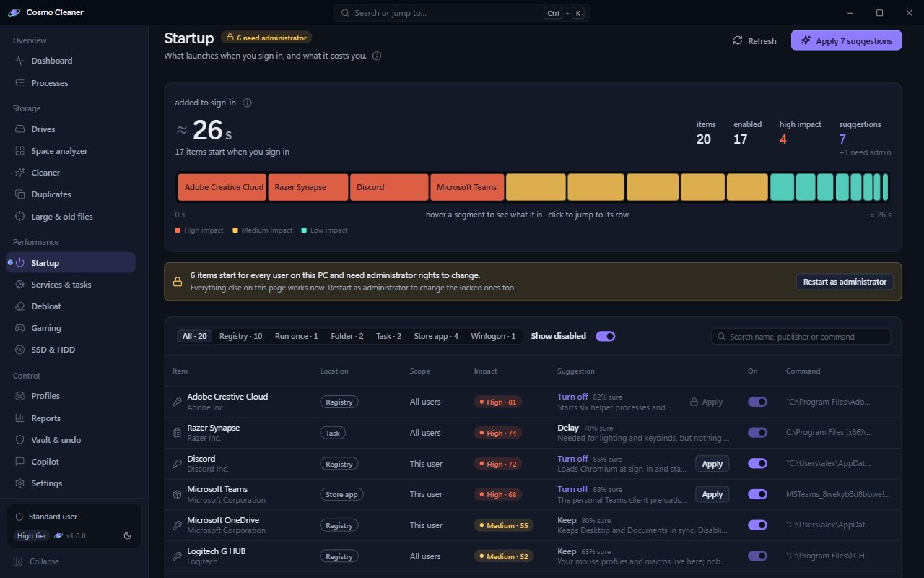Image resolution: width=924 pixels, height=578 pixels.
Task: Click the Task location tag for Razer Synapse
Action: [x=333, y=433]
